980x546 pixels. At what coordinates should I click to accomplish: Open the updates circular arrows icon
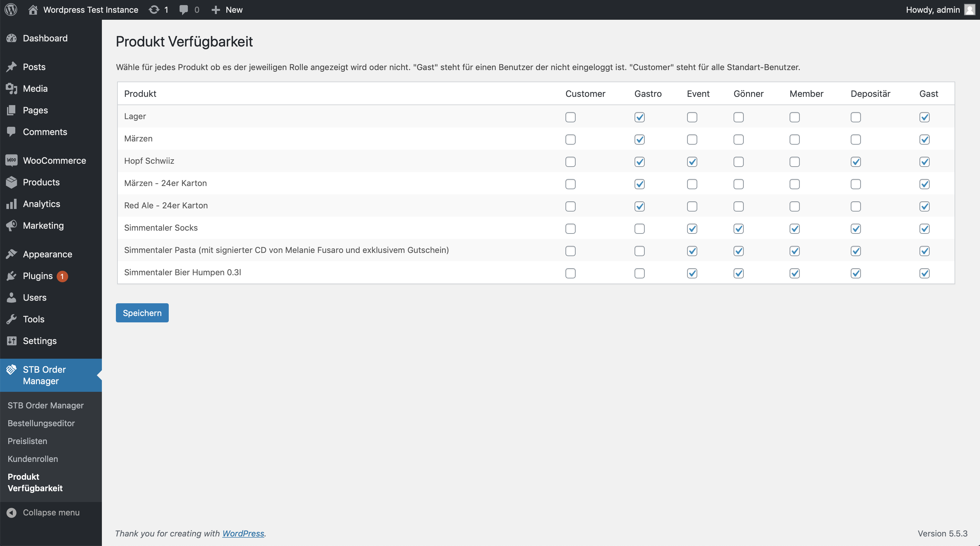(x=154, y=10)
